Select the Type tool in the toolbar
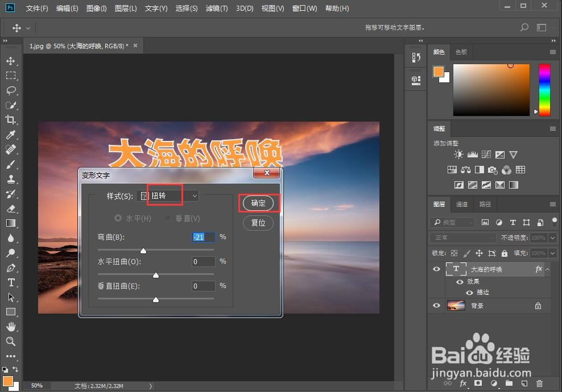This screenshot has height=392, width=562. coord(11,282)
